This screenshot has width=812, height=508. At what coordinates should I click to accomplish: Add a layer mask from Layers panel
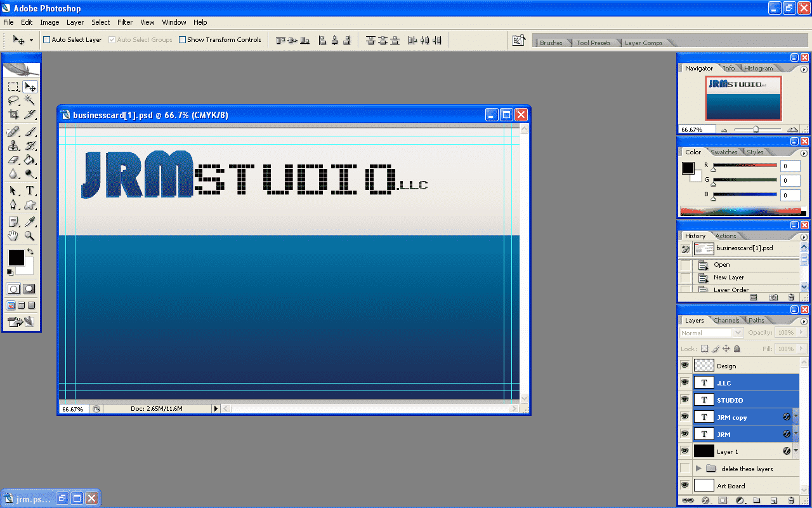(722, 500)
